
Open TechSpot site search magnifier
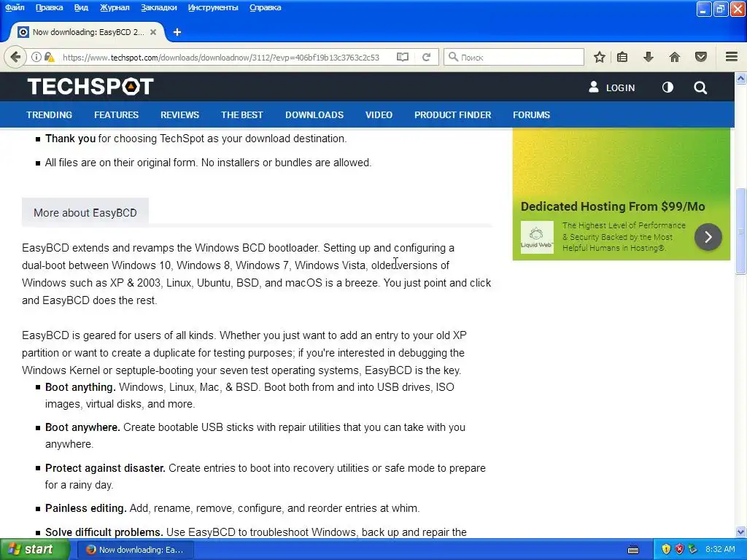click(700, 87)
